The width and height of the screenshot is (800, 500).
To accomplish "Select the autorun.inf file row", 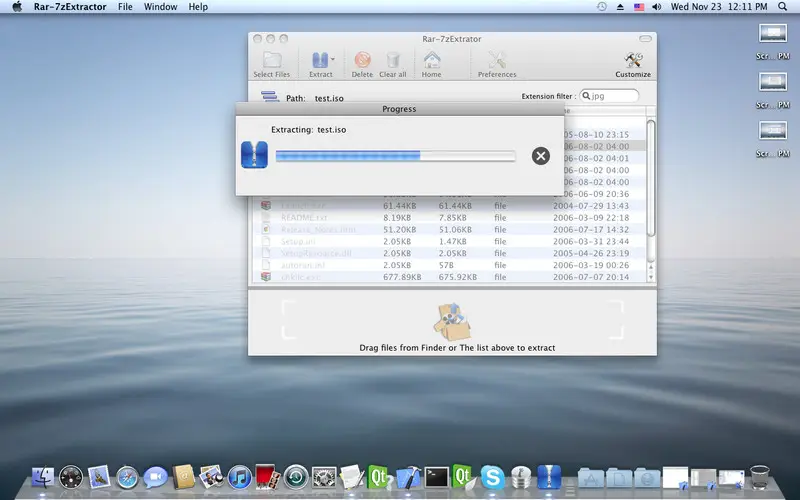I will (x=450, y=265).
